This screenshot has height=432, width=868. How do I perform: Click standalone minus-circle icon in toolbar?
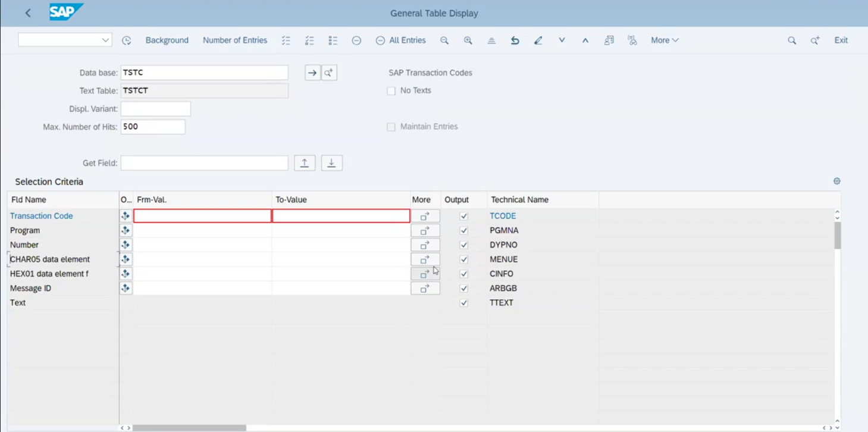pyautogui.click(x=356, y=40)
